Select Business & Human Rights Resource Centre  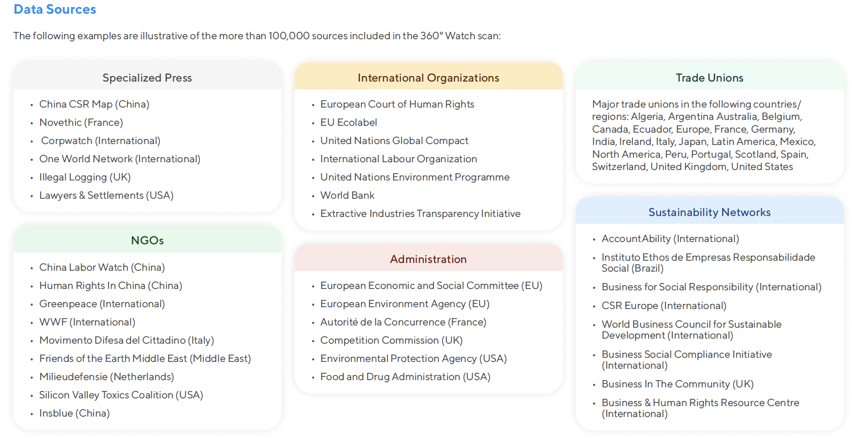(x=700, y=408)
